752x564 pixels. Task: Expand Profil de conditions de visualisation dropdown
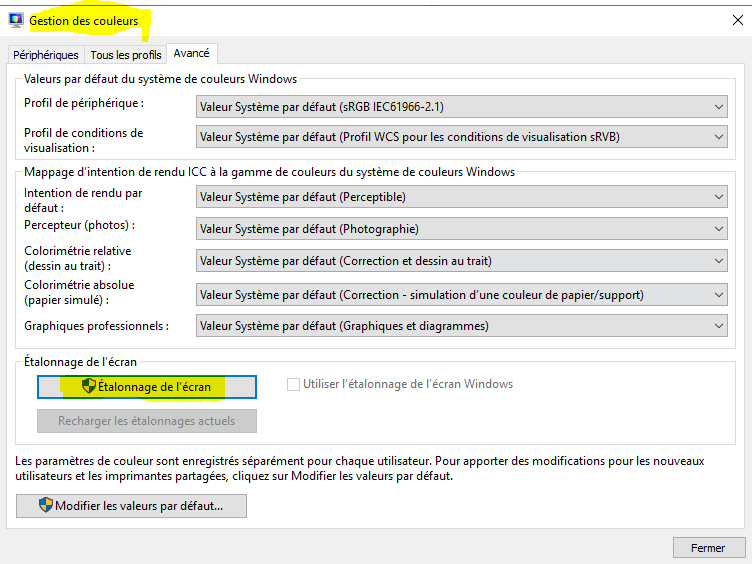[x=461, y=137]
